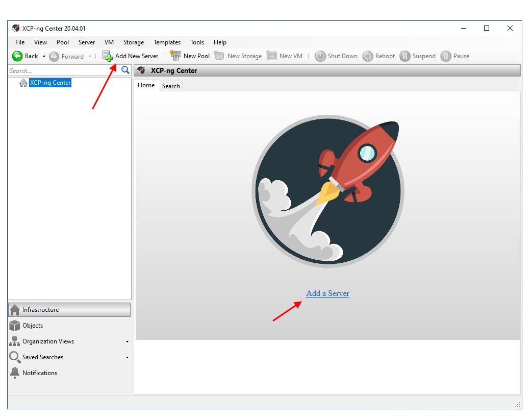Click the New Pool toolbar icon
Screen dimensions: 532x420
[x=175, y=56]
